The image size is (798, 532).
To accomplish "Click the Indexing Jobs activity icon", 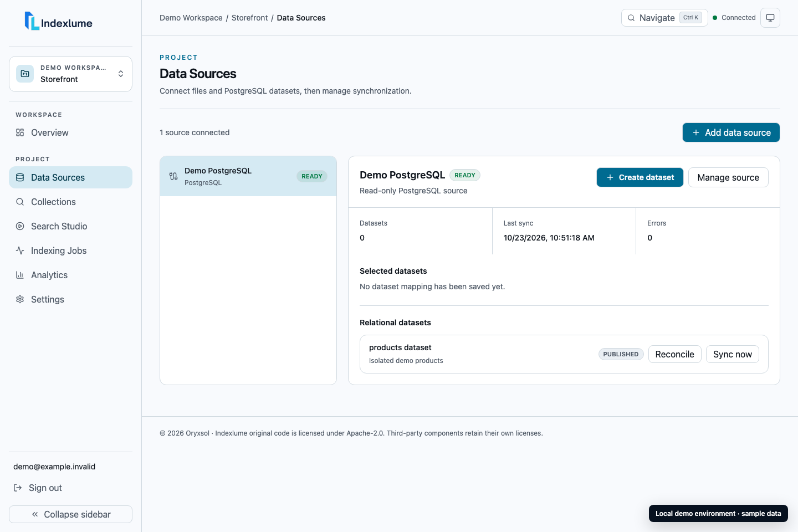I will 20,250.
